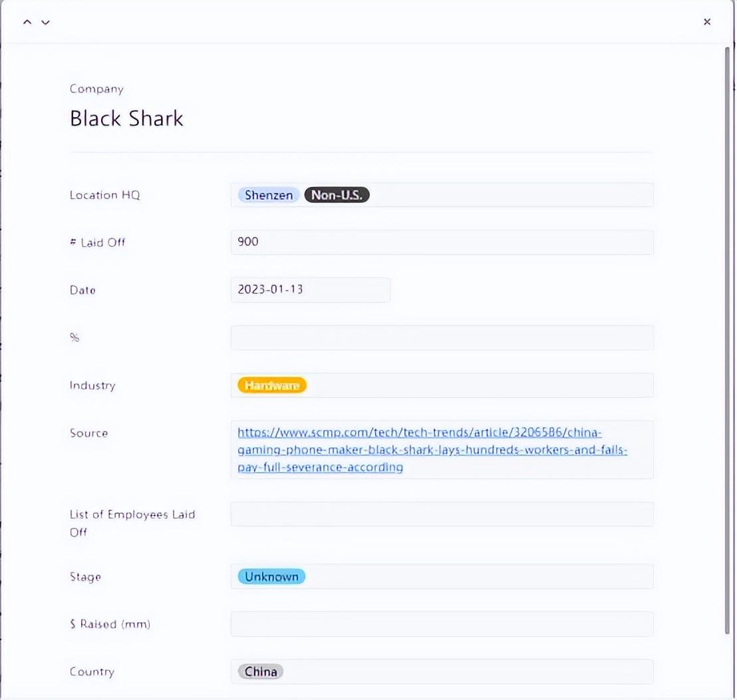Click the empty % field

click(442, 337)
